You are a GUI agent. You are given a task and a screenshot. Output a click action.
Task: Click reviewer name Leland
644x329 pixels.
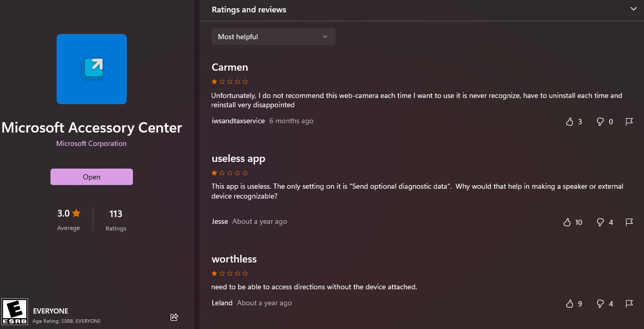pyautogui.click(x=222, y=303)
